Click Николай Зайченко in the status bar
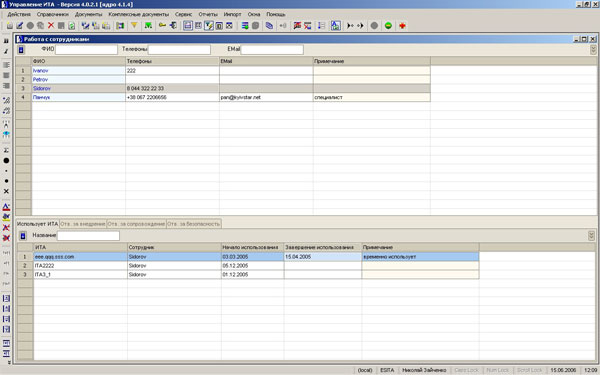 [424, 370]
